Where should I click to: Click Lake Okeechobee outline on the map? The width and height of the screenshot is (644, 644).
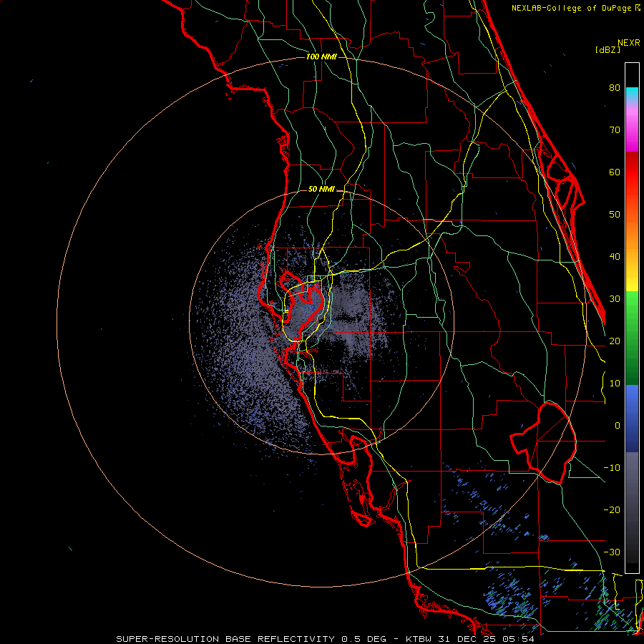543,443
